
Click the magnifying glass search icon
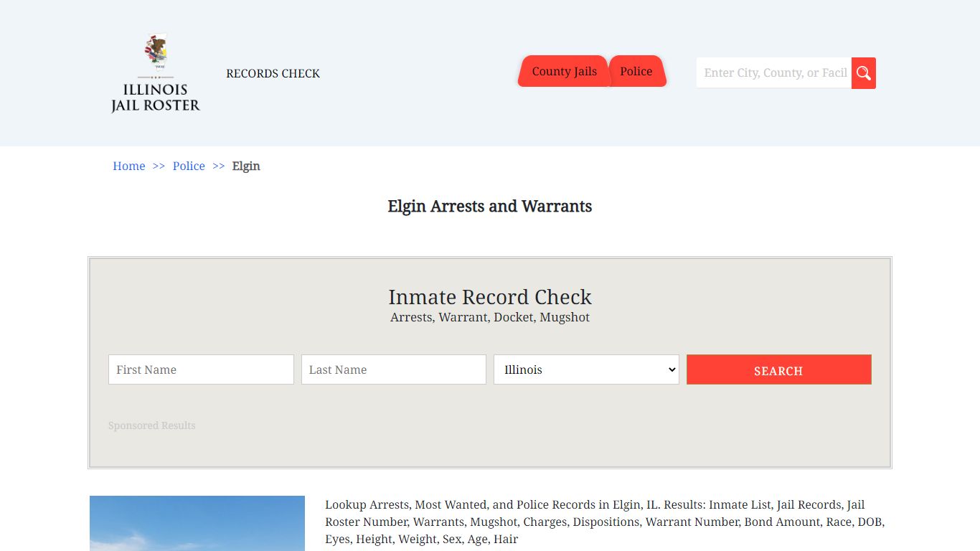(x=864, y=73)
